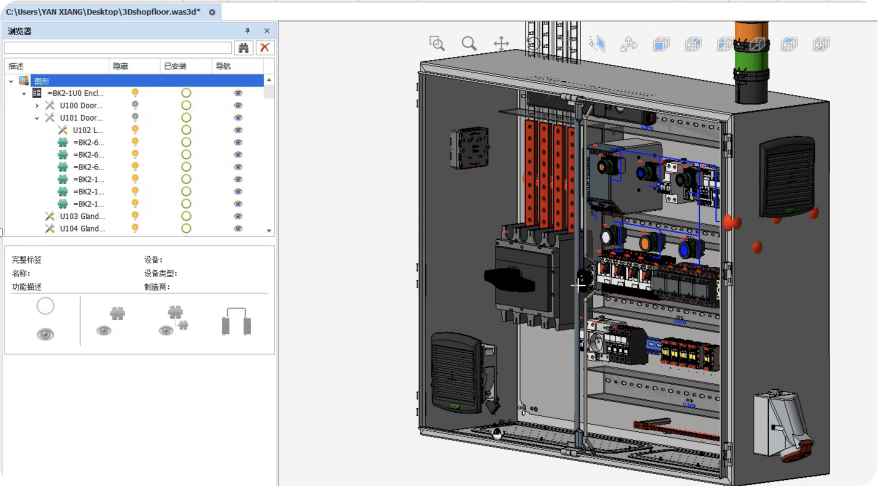Toggle installed circle for U104 Gland

tap(186, 228)
